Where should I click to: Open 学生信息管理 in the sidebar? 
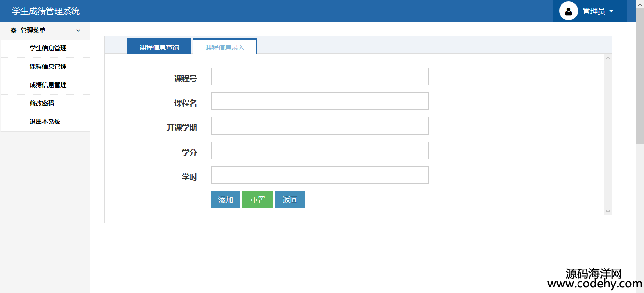tap(48, 48)
